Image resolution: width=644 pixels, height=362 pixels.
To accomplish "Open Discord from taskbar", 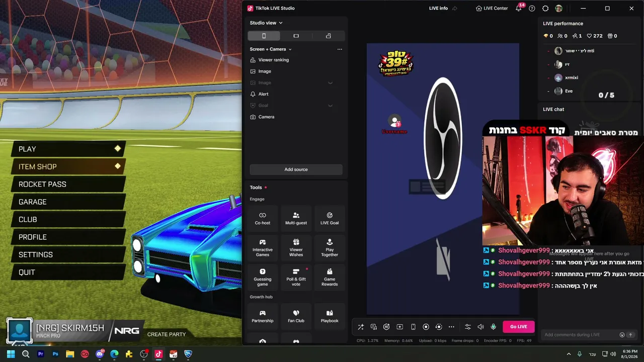I will click(100, 354).
